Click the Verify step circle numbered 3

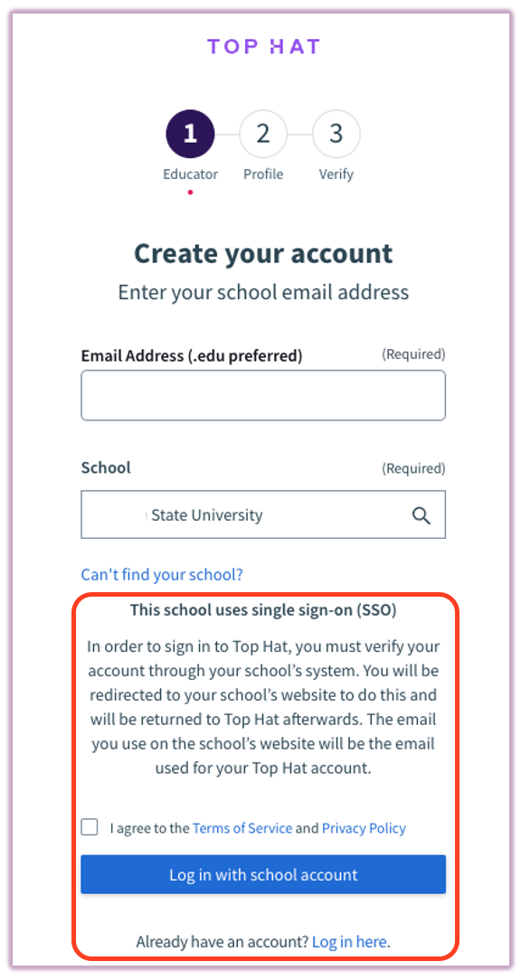tap(336, 133)
